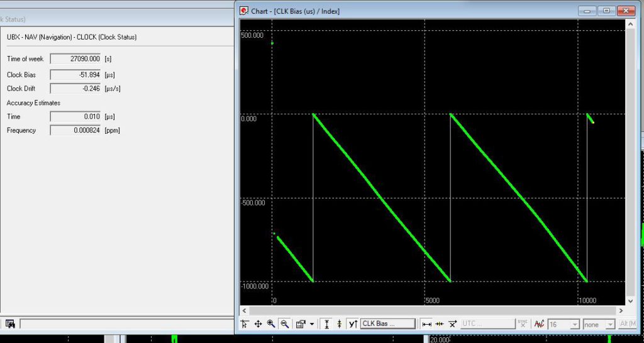Activate the pan/move chart tool

point(258,324)
